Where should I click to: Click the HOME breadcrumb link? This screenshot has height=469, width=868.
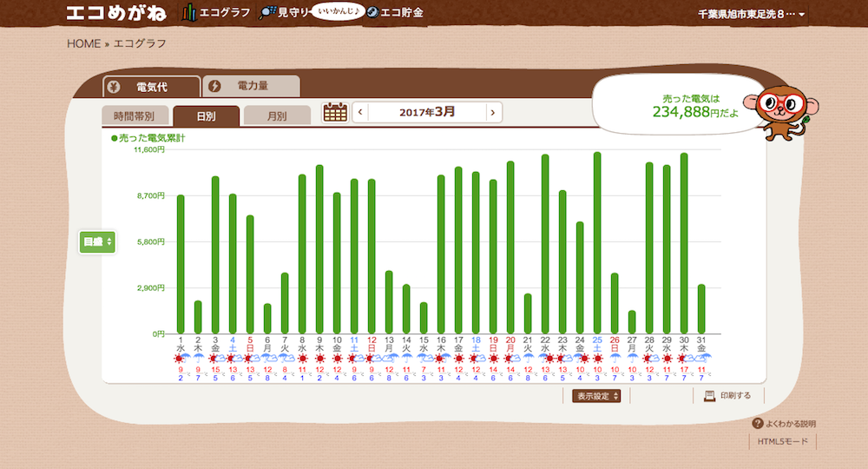pos(83,43)
